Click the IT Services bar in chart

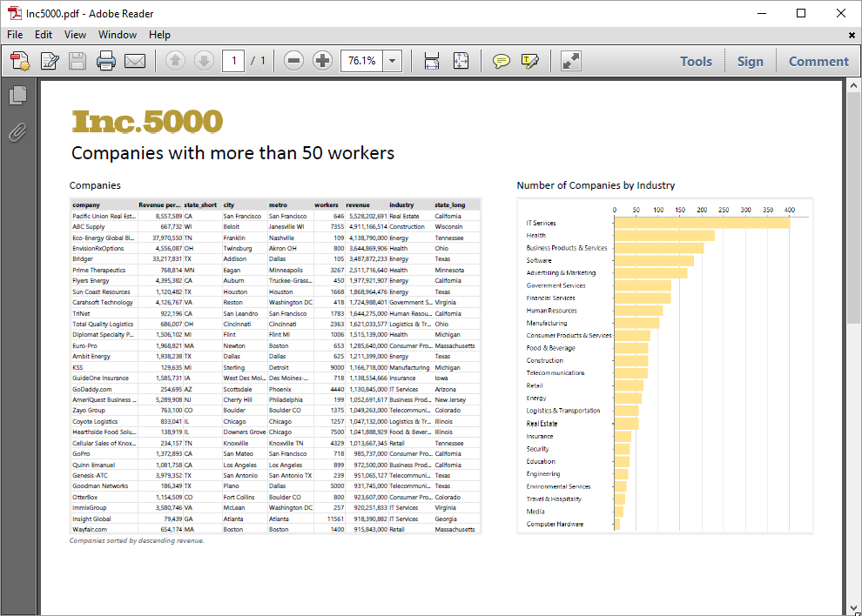tap(702, 223)
